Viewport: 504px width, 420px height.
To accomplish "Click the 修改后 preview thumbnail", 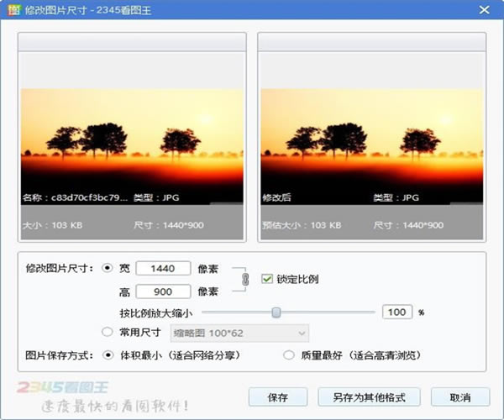I will [372, 147].
